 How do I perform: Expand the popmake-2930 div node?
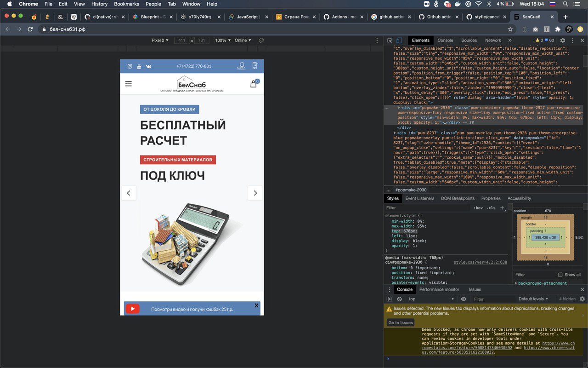click(399, 107)
